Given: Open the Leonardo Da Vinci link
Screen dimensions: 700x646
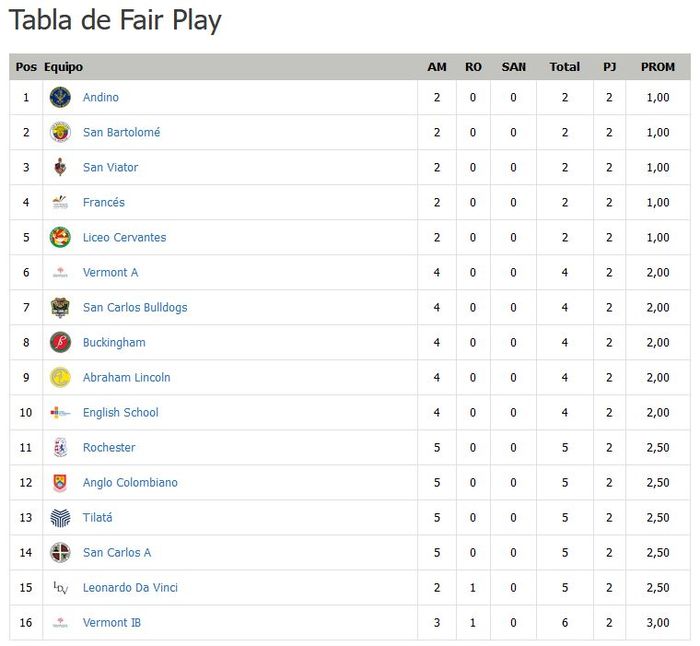Looking at the screenshot, I should tap(130, 587).
